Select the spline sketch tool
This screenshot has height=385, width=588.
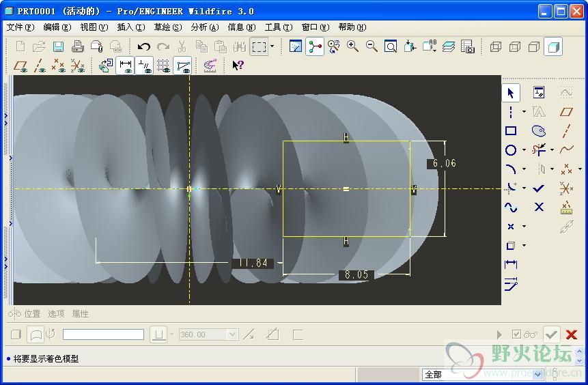coord(511,208)
